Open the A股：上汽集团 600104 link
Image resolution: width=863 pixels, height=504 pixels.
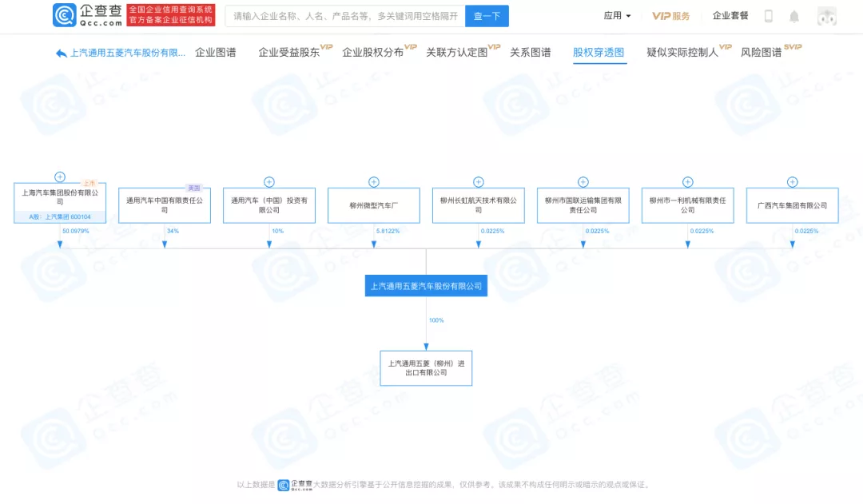pos(60,216)
